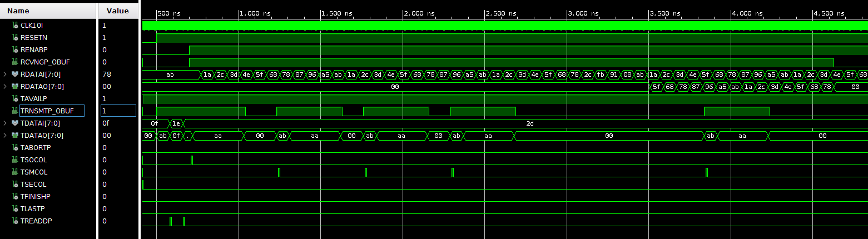This screenshot has width=868, height=239.
Task: Click the 1e segment of the TDATAI waveform
Action: coord(176,123)
